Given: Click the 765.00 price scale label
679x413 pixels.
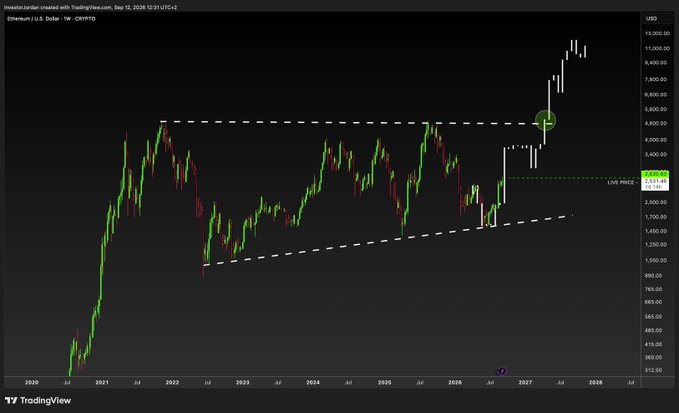Looking at the screenshot, I should (653, 289).
